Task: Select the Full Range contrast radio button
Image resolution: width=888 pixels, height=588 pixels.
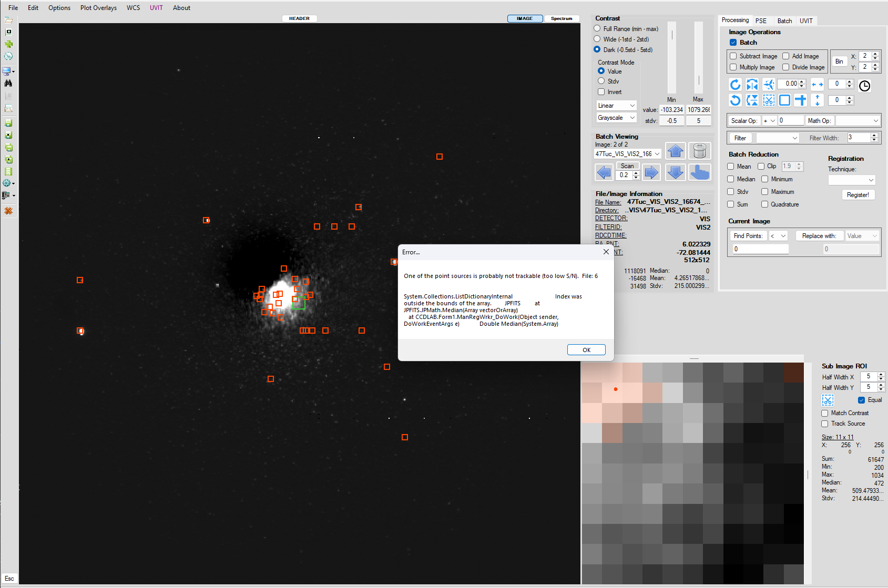Action: (x=597, y=28)
